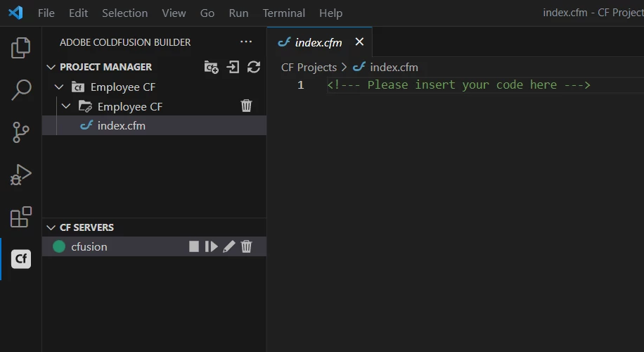Open Run and Debug view

(20, 175)
